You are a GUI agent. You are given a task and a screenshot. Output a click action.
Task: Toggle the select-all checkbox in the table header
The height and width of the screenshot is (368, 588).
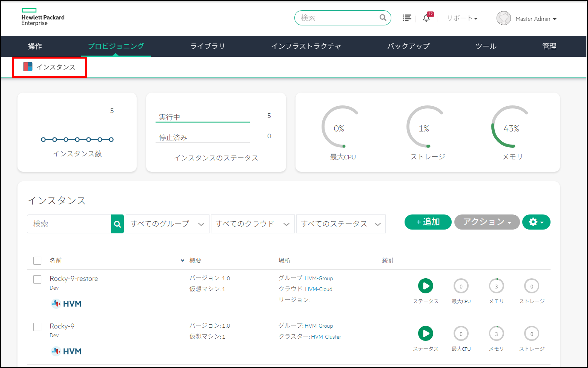(37, 260)
